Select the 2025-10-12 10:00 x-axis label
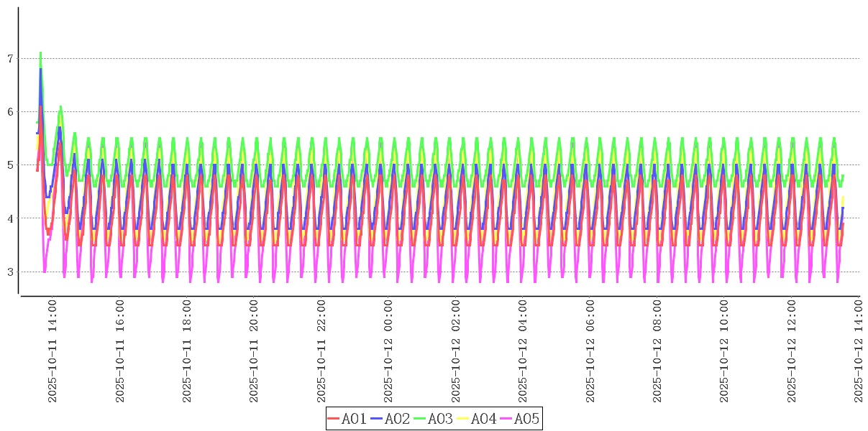This screenshot has height=431, width=868. (725, 351)
